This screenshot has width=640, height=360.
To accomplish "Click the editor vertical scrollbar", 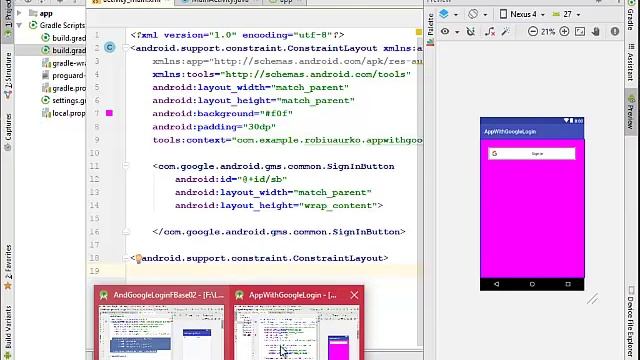I will pos(420,192).
